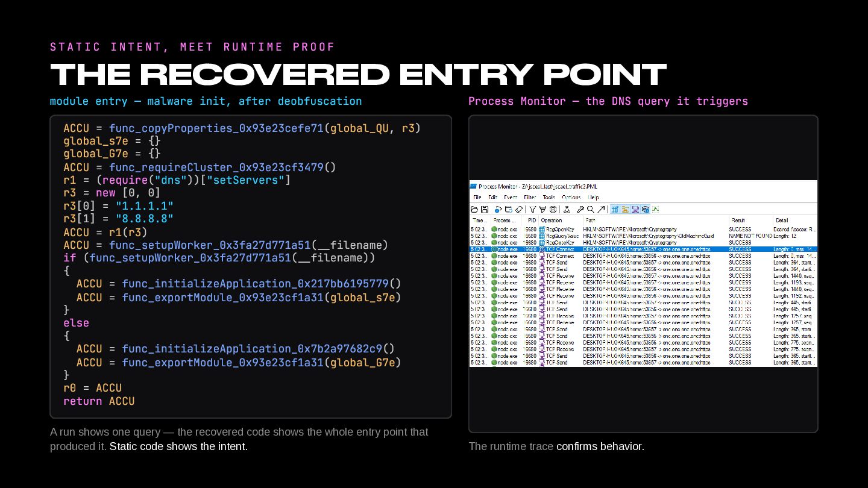
Task: Click the OldMachineGuid registry path cell
Action: pyautogui.click(x=649, y=236)
